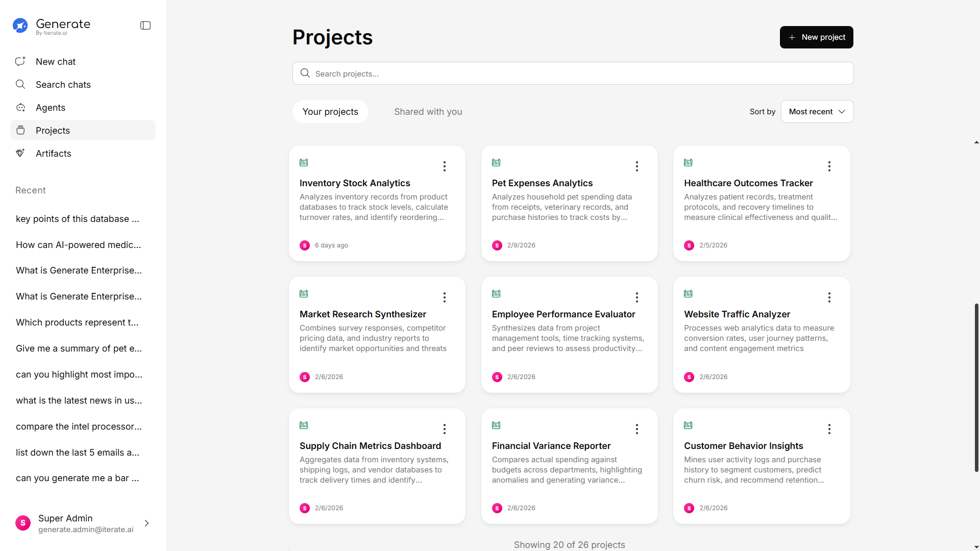
Task: Open the recent chat 'key points of this database'
Action: pyautogui.click(x=78, y=219)
